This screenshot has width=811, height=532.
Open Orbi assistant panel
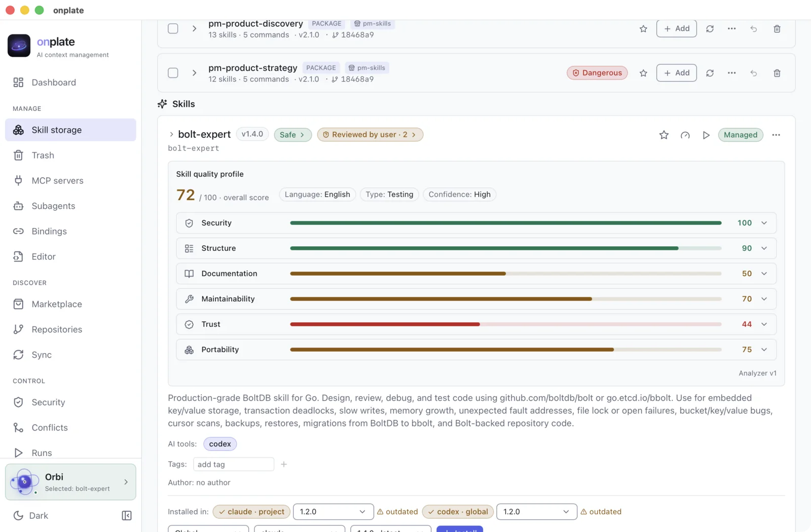[70, 482]
